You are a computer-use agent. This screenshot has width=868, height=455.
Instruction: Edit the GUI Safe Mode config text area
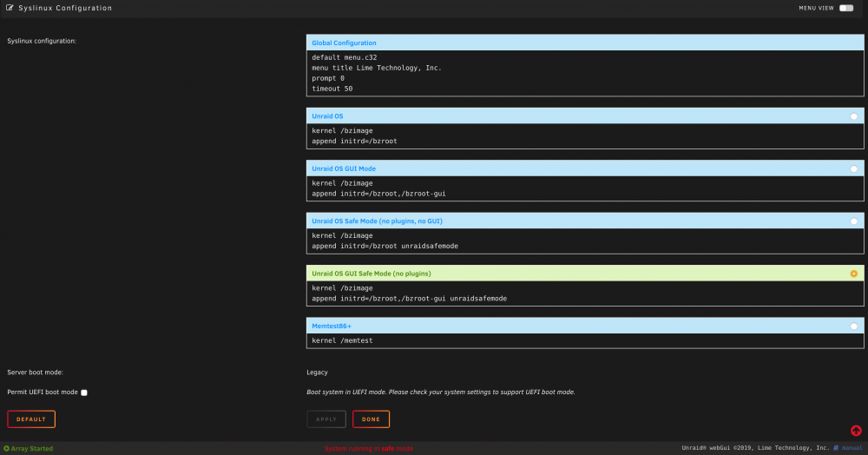tap(585, 293)
